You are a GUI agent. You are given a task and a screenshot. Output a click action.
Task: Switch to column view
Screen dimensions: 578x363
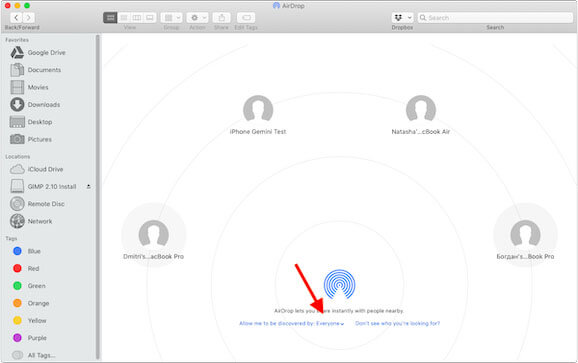coord(137,17)
